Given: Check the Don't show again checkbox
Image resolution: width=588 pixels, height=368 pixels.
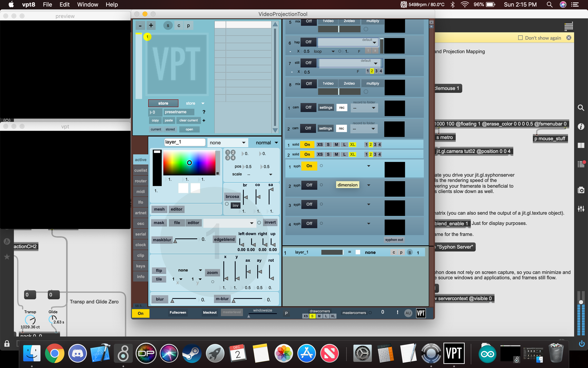Looking at the screenshot, I should 520,38.
